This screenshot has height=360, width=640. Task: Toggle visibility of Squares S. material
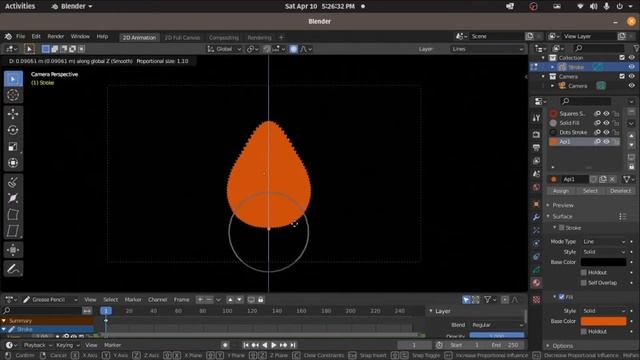[607, 113]
